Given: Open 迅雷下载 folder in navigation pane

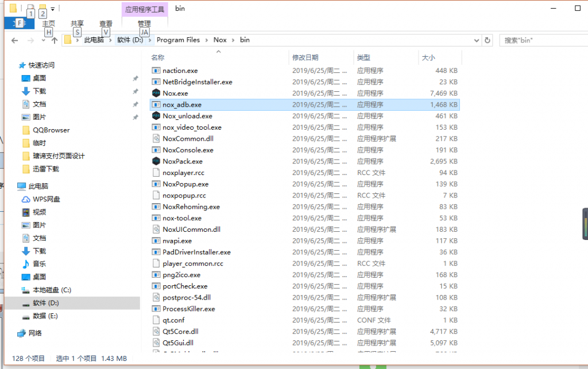Looking at the screenshot, I should pyautogui.click(x=46, y=169).
